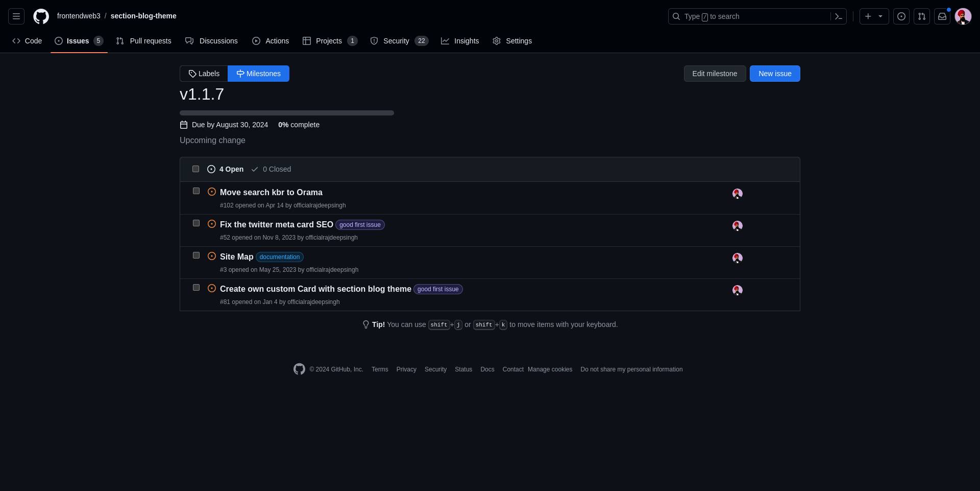This screenshot has height=491, width=980.
Task: Open author officialrajdeepsingh on issue #3
Action: 332,270
